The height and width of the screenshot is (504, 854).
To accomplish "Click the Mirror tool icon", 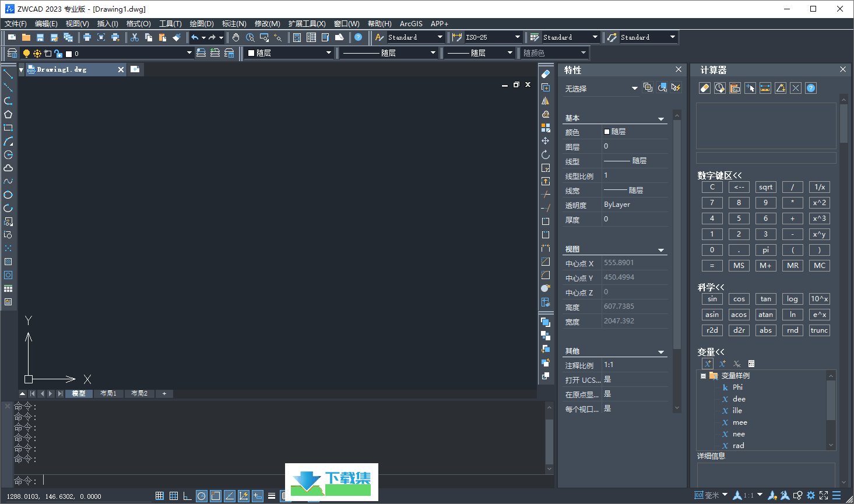I will pos(546,101).
